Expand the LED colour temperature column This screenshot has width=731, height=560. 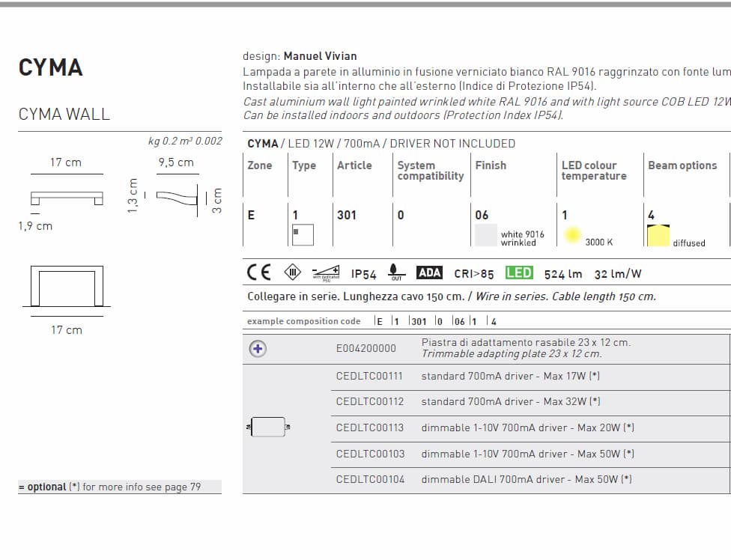pos(595,171)
